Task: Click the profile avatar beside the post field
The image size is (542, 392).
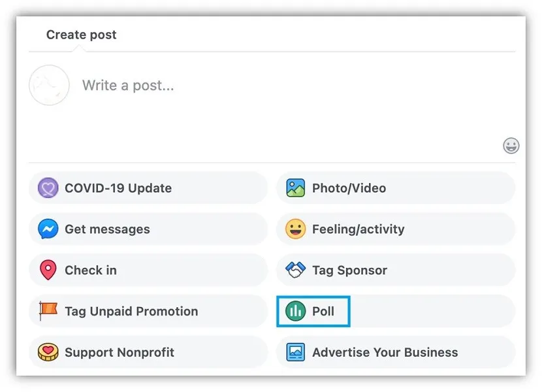Action: click(x=49, y=86)
